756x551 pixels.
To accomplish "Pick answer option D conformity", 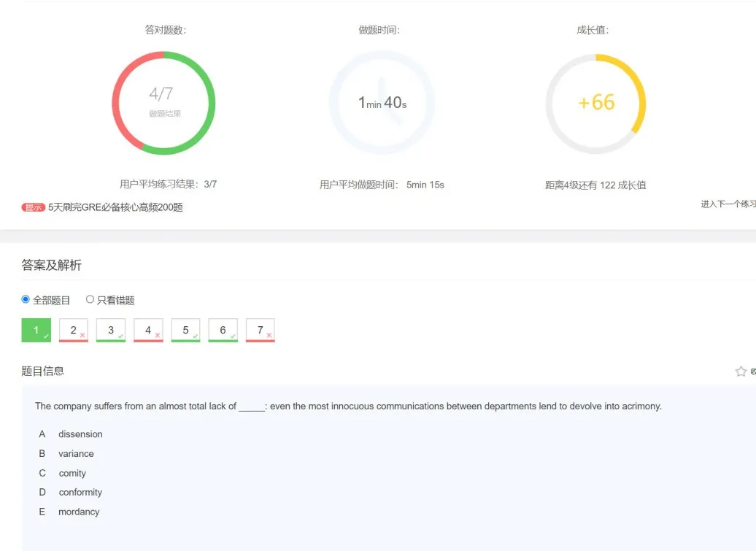I will pos(80,492).
